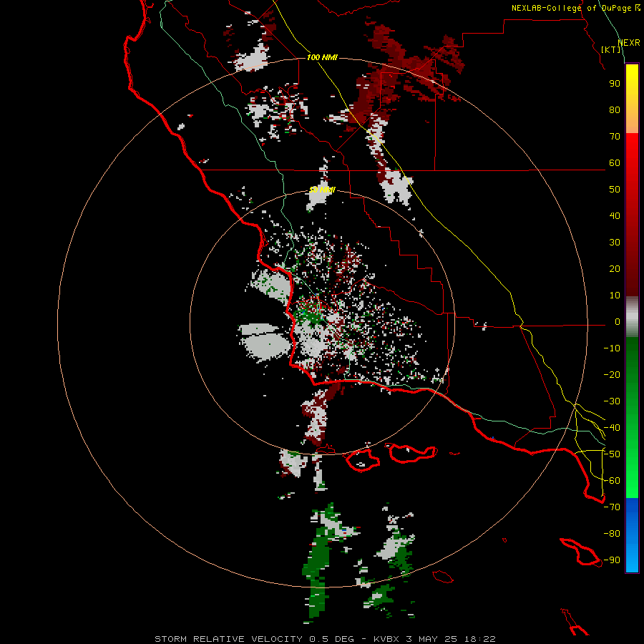Click the 0 value on velocity scale
Screen dimensions: 644x644
pyautogui.click(x=618, y=322)
